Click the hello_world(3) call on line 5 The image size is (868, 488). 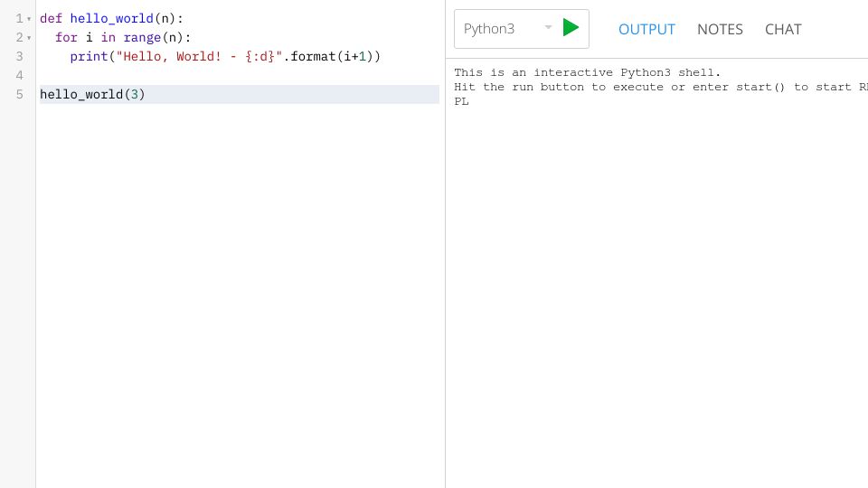click(x=92, y=94)
